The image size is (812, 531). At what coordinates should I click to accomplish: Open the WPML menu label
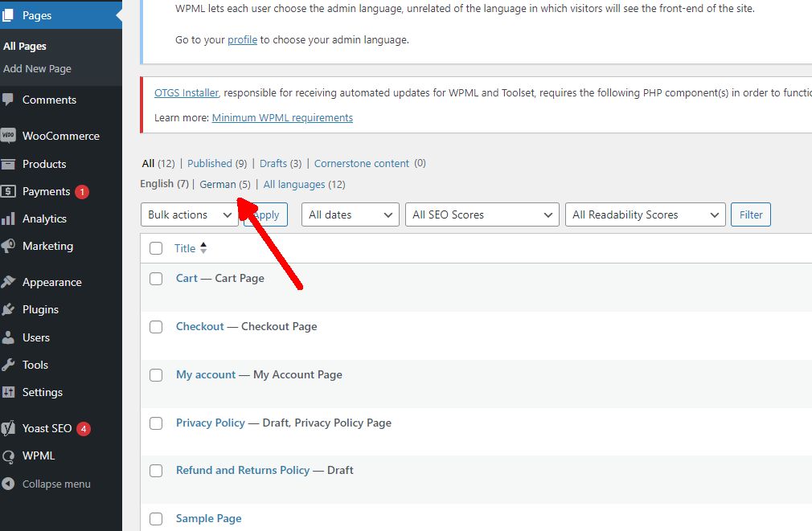click(39, 456)
